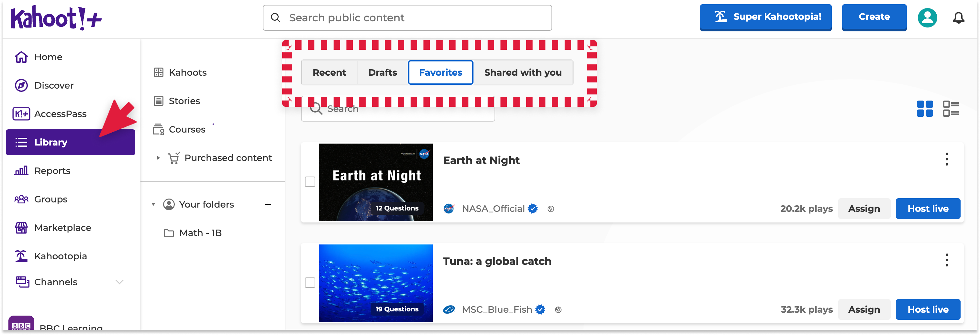Open notifications bell icon
The image size is (980, 335).
tap(958, 18)
